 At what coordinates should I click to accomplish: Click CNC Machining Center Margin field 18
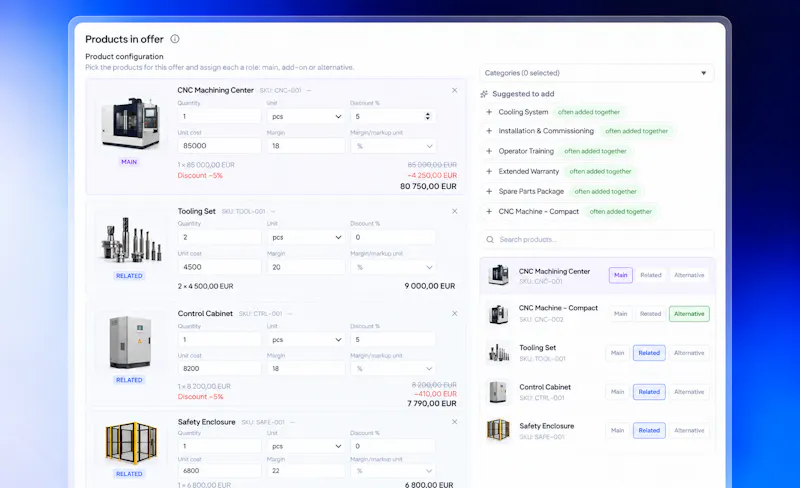pyautogui.click(x=306, y=146)
